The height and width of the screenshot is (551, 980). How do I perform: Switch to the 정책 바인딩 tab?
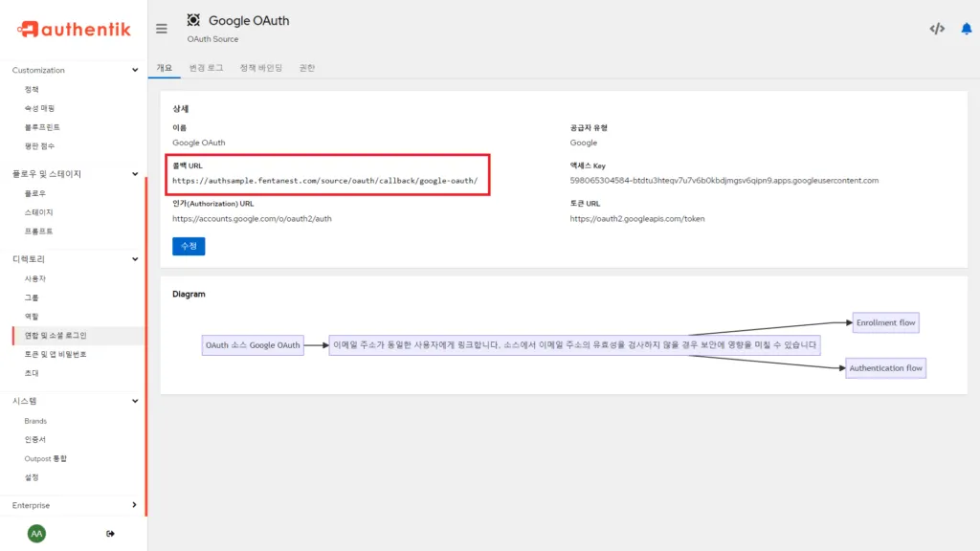[260, 68]
